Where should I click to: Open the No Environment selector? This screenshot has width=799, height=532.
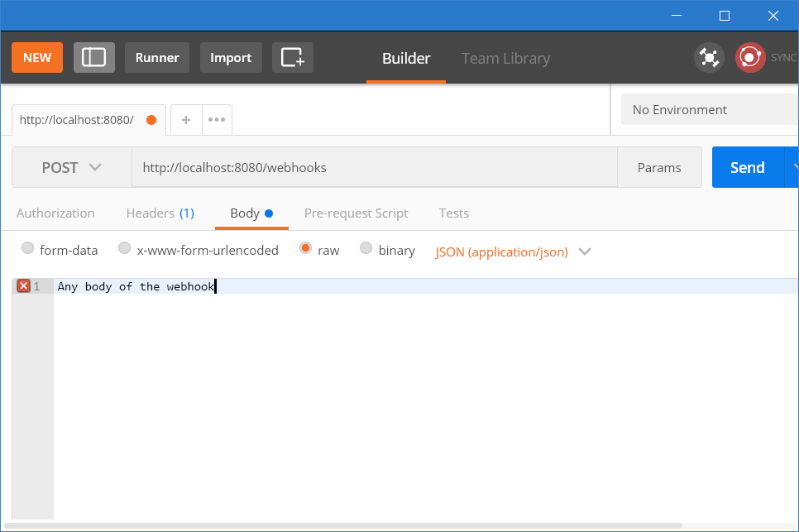709,109
